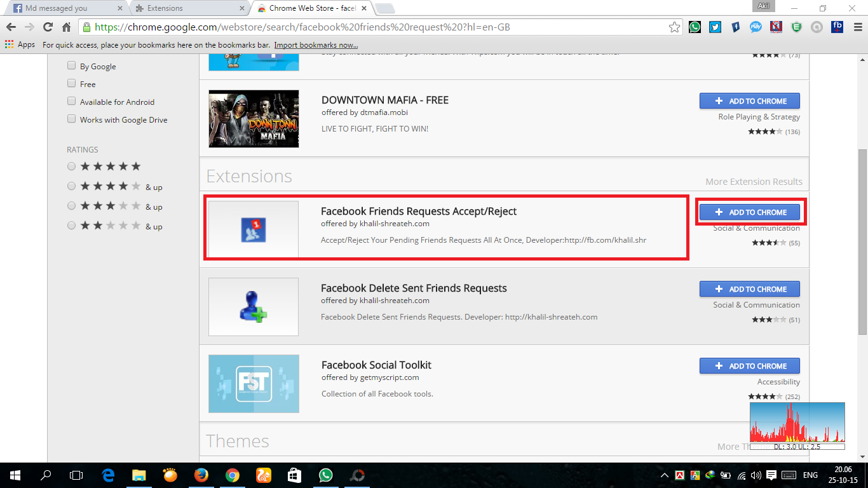868x488 pixels.
Task: Open the Facebook Social Toolkit title
Action: click(x=376, y=365)
